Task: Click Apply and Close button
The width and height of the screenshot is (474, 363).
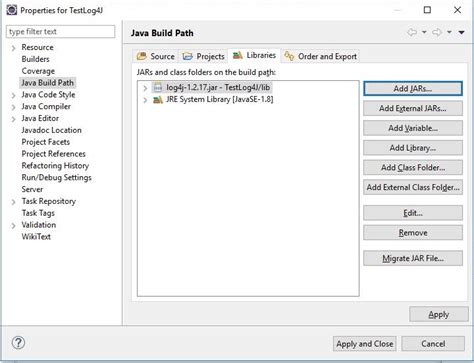Action: pos(365,344)
